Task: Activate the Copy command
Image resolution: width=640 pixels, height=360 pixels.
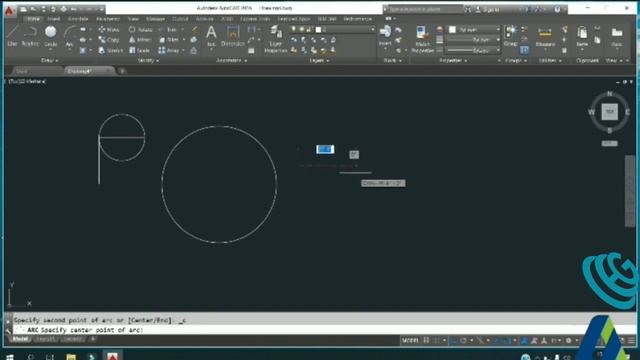Action: click(x=109, y=40)
